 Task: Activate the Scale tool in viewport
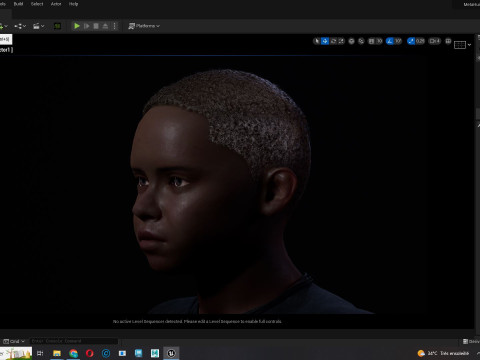click(x=341, y=41)
